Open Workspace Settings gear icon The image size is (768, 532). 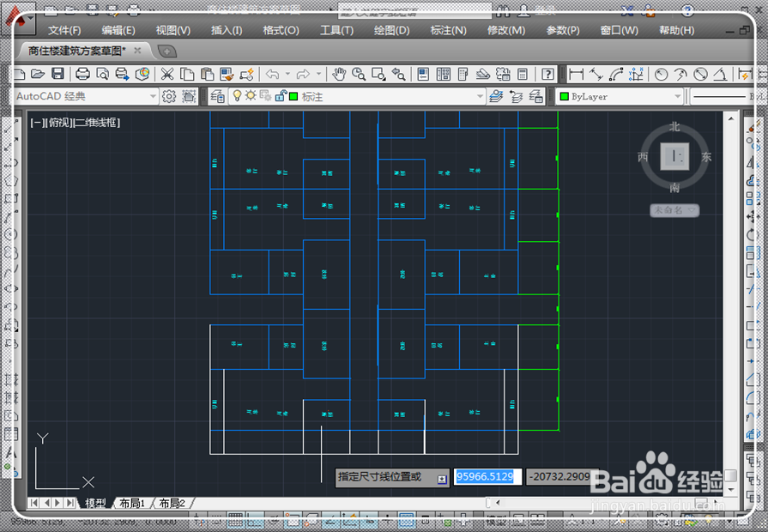coord(169,96)
